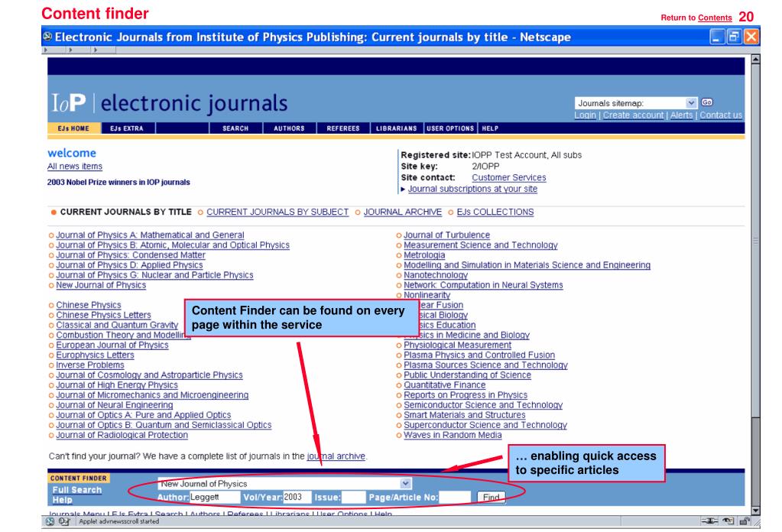Open Smart Materials and Structures
The height and width of the screenshot is (532, 782).
(x=464, y=414)
